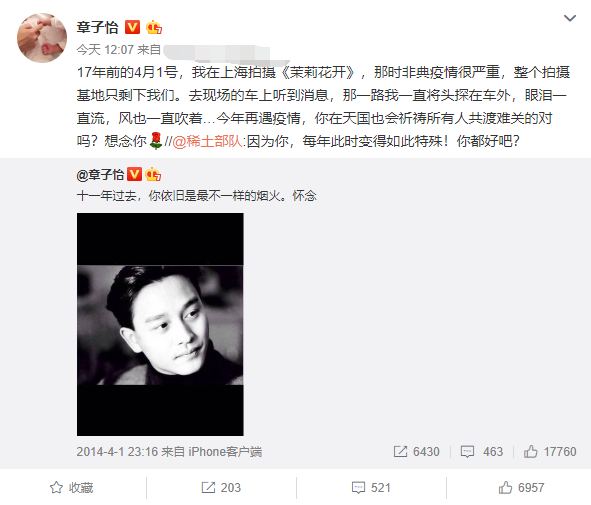Click the orange V verified badge beside the top username
The width and height of the screenshot is (591, 505).
click(132, 27)
